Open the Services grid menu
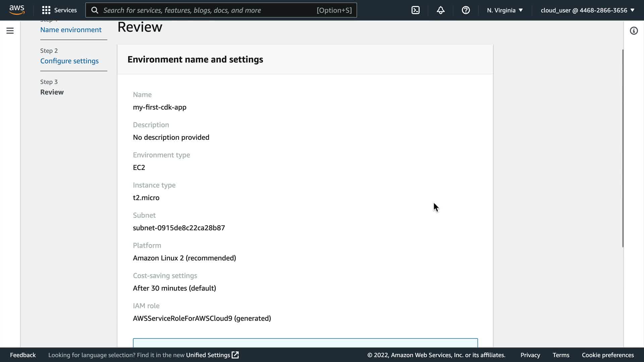 46,10
